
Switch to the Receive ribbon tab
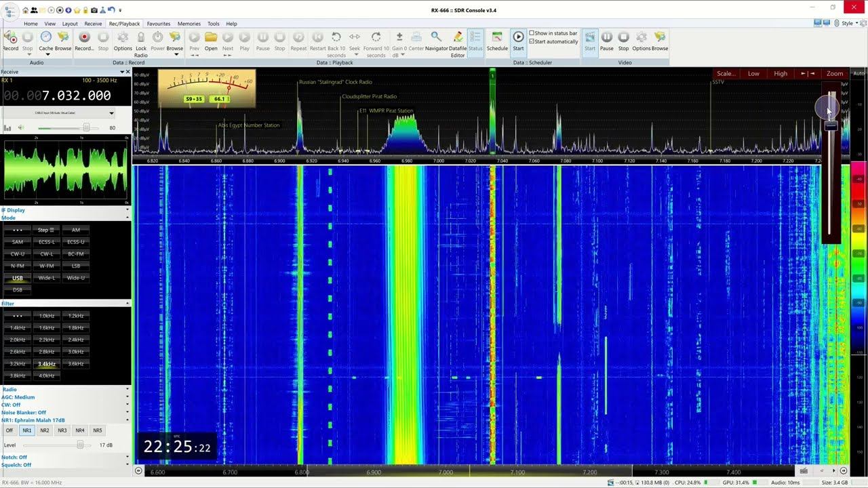pos(93,24)
